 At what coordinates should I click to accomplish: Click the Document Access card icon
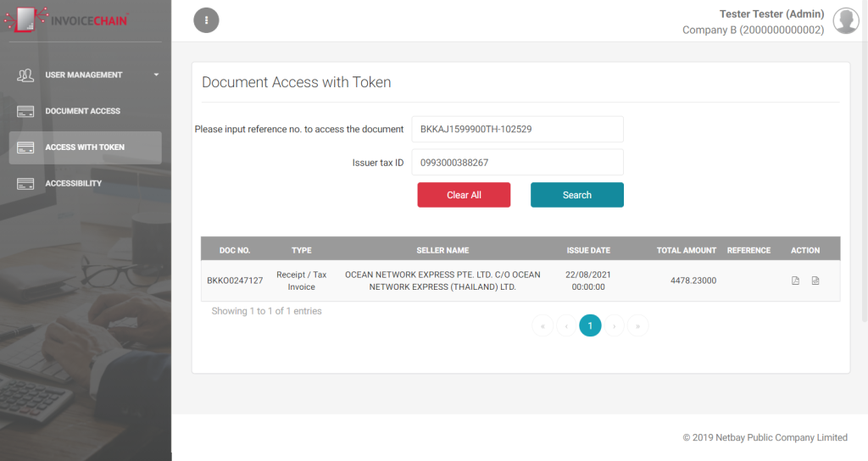tap(25, 111)
